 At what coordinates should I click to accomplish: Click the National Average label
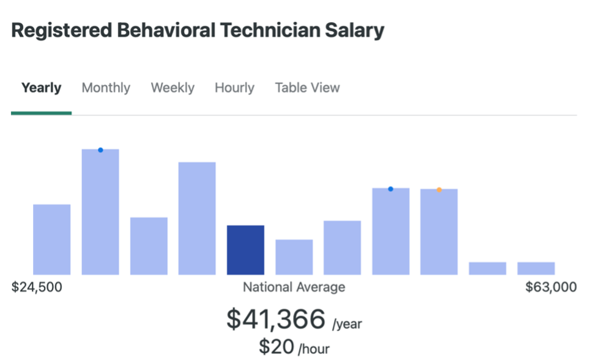(294, 287)
